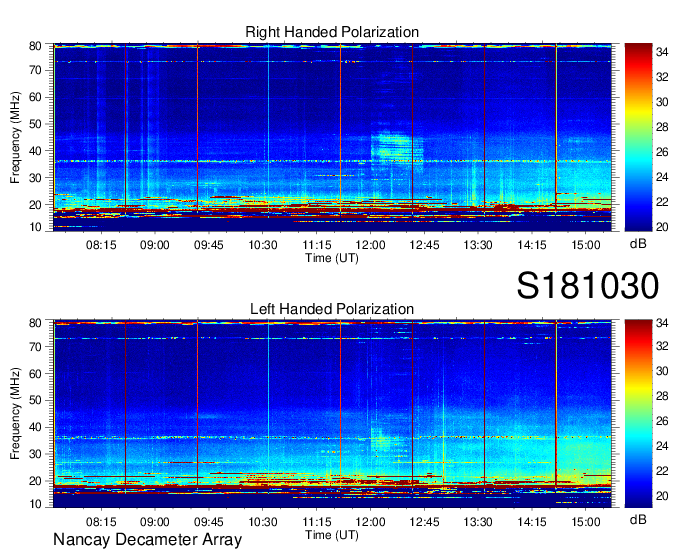Click 'Time (UT)' label under Right Handed plot
Image resolution: width=680 pixels, height=552 pixels.
[332, 258]
